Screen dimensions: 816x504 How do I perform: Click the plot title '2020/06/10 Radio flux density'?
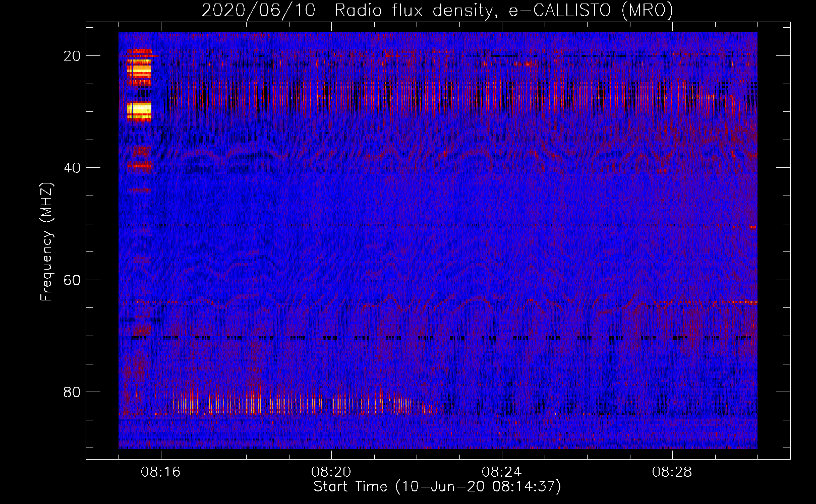pos(437,10)
